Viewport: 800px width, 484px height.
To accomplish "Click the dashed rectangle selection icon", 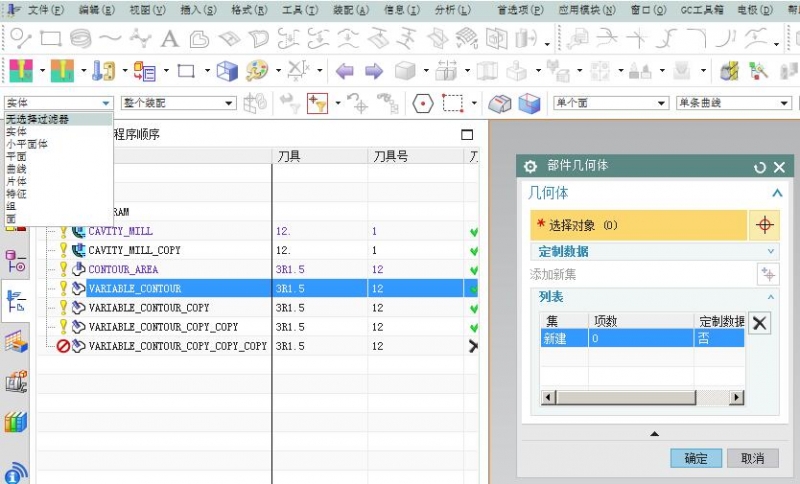I will 453,103.
